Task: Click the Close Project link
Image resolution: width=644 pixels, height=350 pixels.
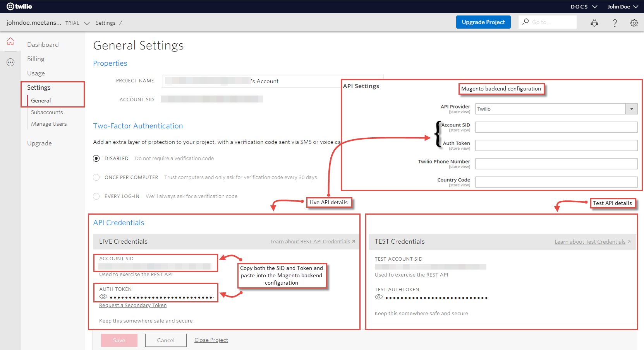Action: coord(211,340)
